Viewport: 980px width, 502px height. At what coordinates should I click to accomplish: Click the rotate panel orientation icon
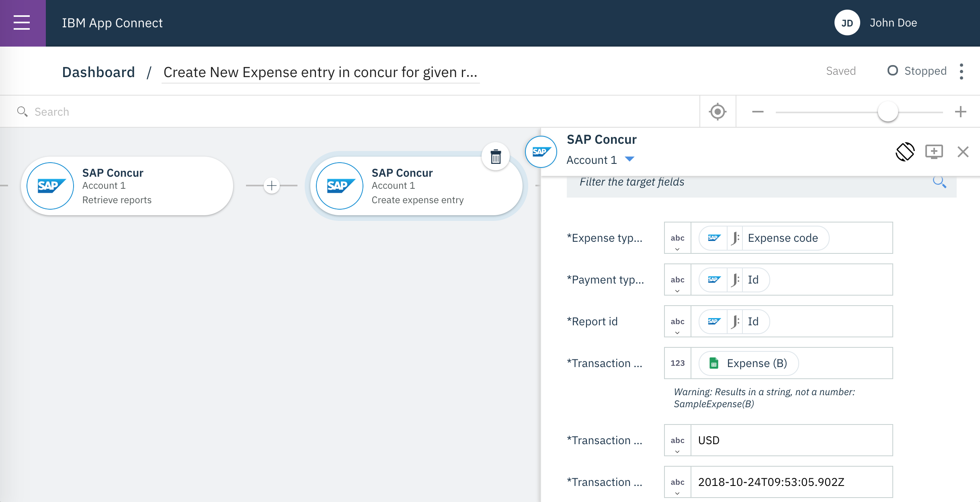click(x=905, y=152)
